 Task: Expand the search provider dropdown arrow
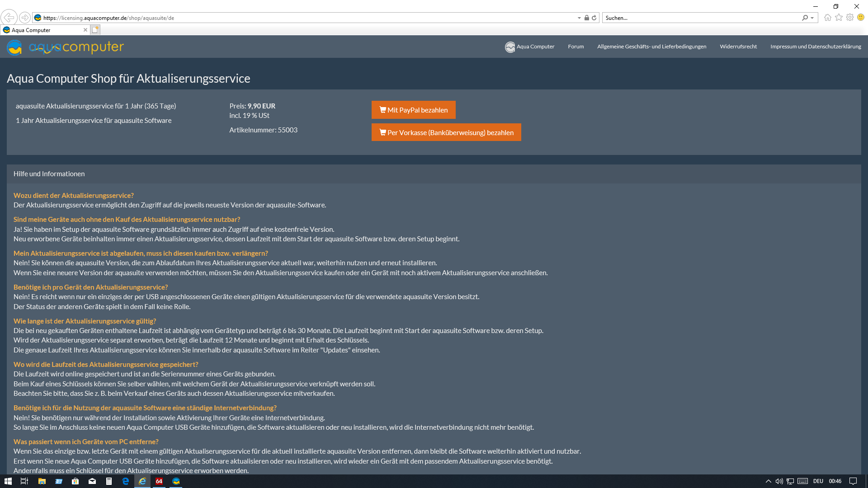coord(812,18)
